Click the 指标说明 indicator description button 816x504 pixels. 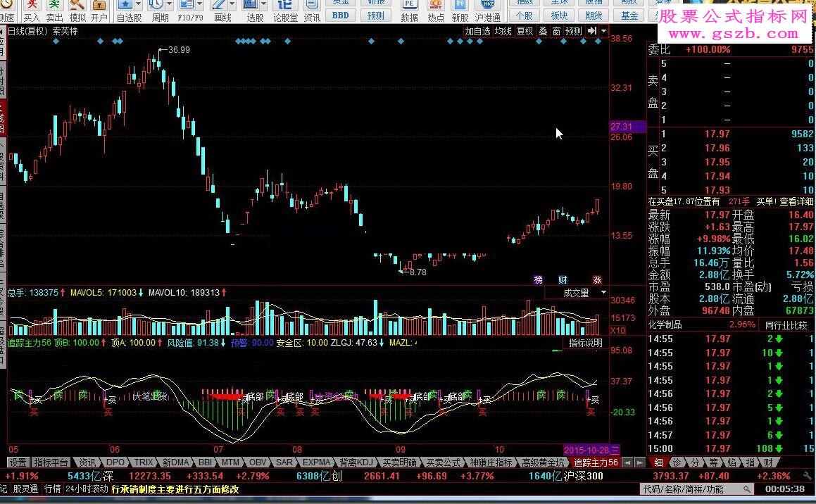(586, 343)
